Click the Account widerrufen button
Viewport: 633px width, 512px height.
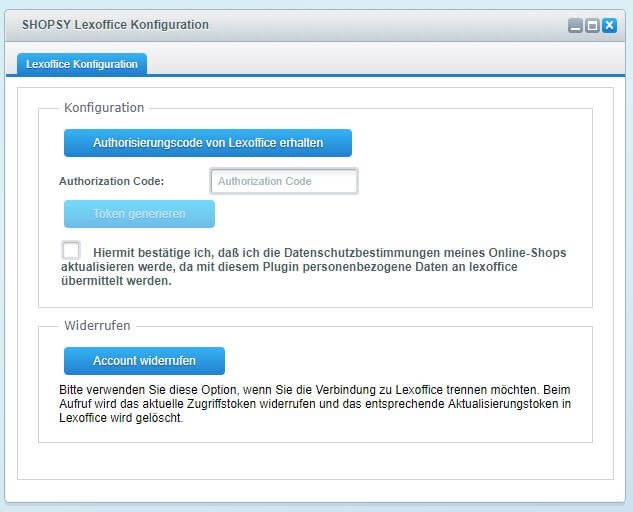(144, 361)
